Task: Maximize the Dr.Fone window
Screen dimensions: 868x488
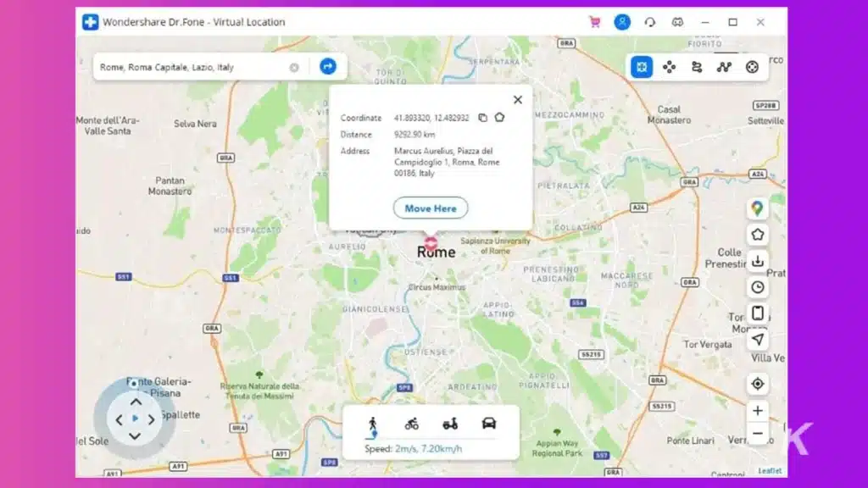Action: (x=733, y=22)
